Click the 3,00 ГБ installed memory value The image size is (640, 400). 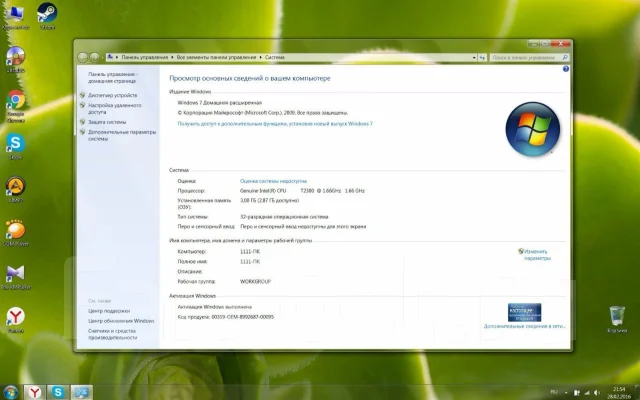pos(269,200)
